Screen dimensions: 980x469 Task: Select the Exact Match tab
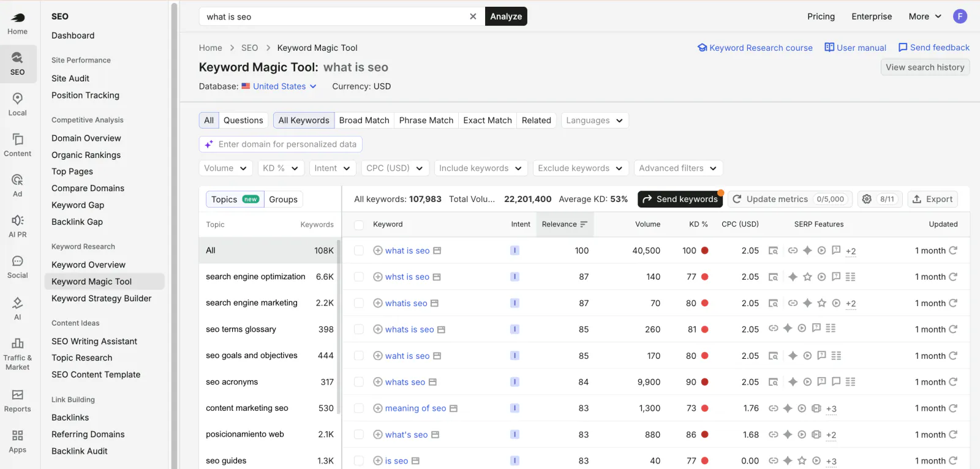point(488,120)
